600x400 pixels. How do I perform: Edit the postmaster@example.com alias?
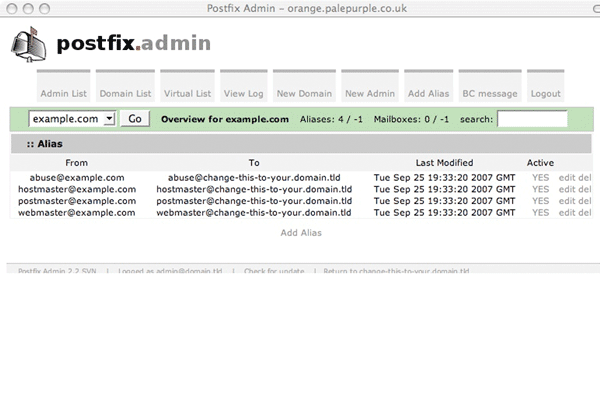pos(567,201)
